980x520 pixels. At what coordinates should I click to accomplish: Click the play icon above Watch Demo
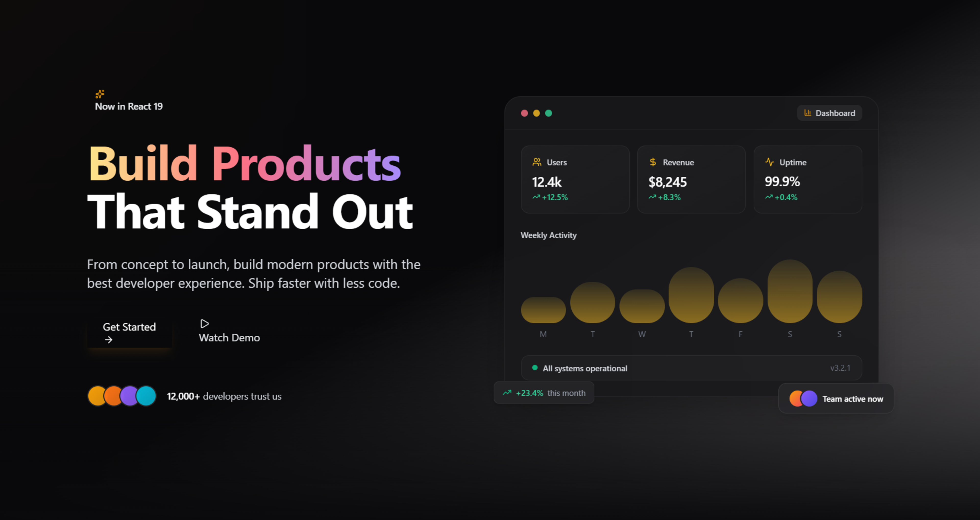[204, 324]
